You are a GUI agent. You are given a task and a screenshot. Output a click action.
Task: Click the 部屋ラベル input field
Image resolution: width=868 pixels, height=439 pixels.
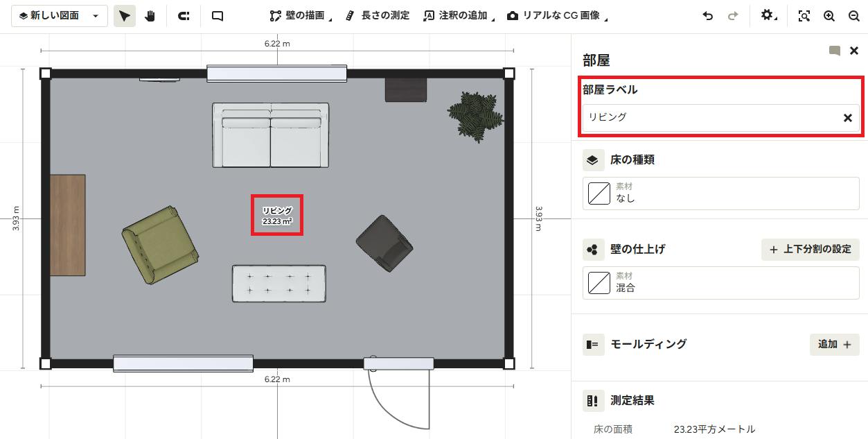point(720,118)
